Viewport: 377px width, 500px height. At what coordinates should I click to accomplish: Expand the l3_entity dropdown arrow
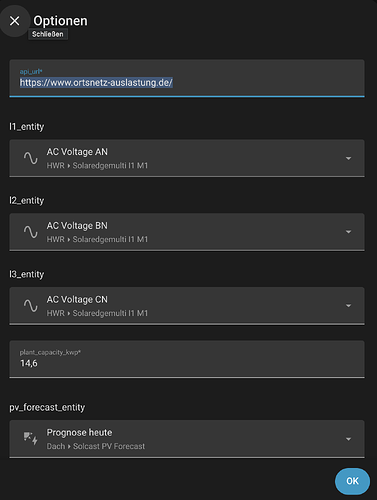tap(348, 306)
